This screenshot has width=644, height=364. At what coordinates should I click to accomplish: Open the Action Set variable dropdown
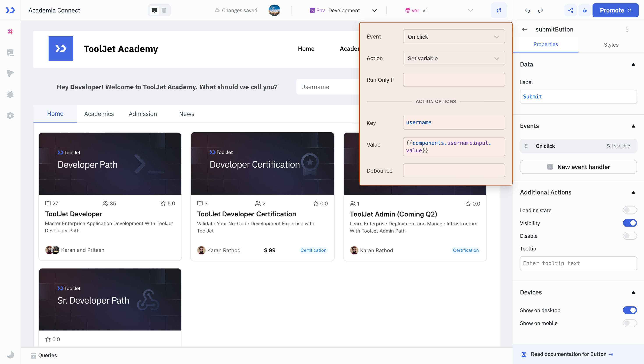point(453,58)
